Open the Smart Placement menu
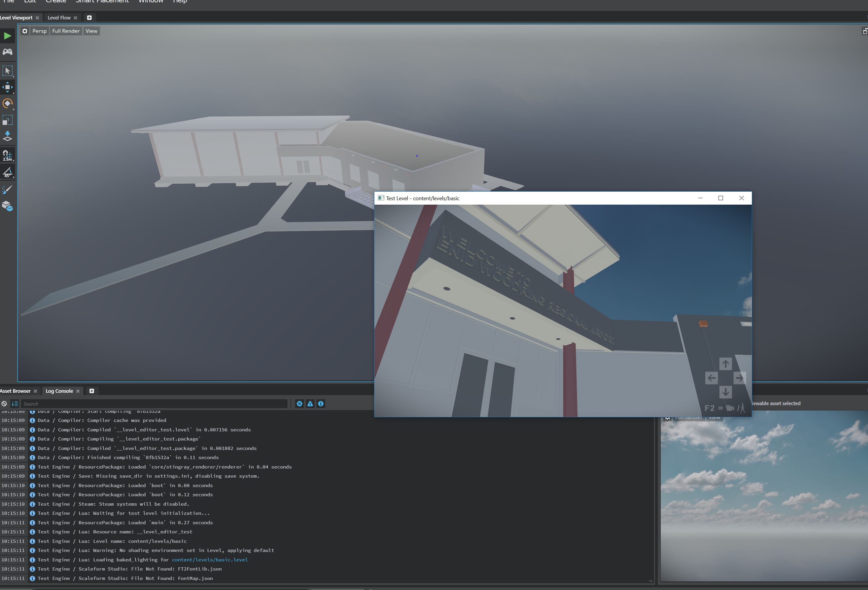Viewport: 868px width, 590px height. (102, 2)
